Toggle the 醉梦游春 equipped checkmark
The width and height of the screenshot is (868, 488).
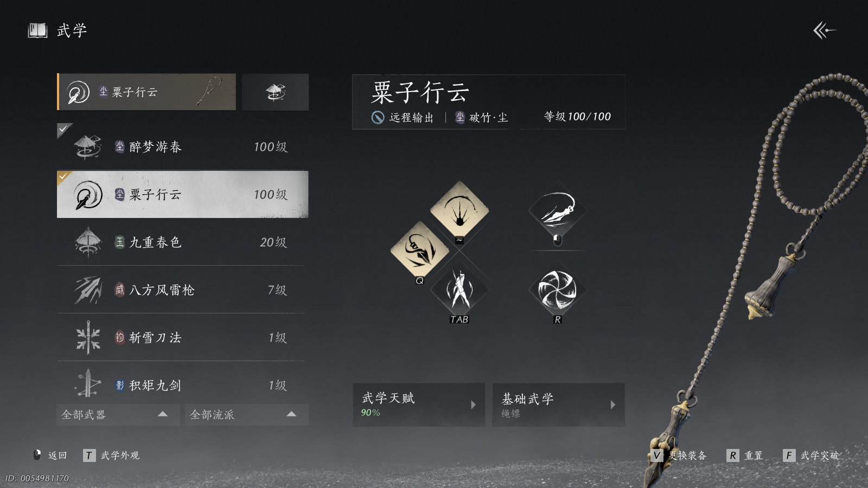(x=63, y=129)
